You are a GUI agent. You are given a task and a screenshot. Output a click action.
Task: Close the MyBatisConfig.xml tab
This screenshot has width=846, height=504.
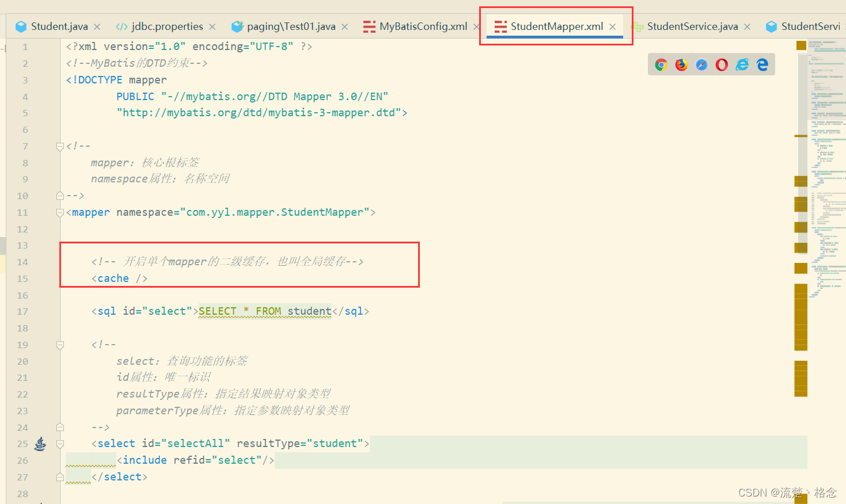click(476, 27)
